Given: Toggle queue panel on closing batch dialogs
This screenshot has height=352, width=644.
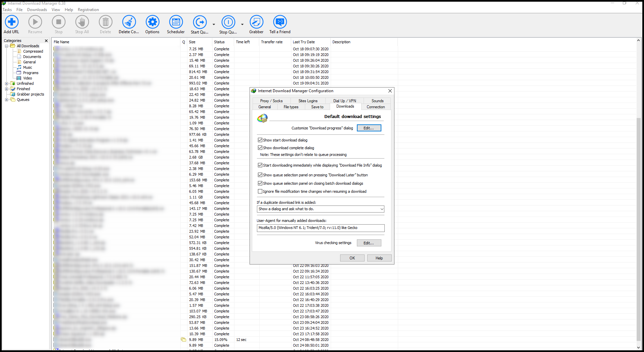Looking at the screenshot, I should click(x=260, y=183).
